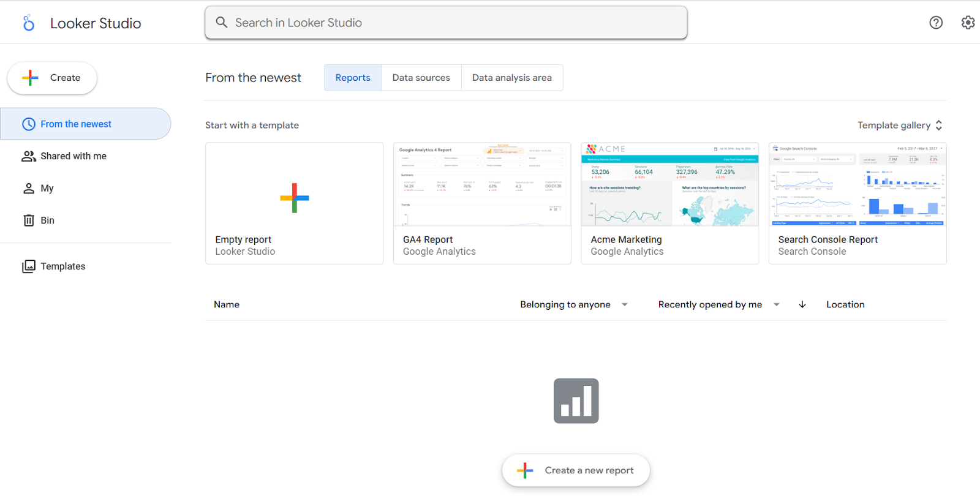Click the Create button
The image size is (980, 496).
coord(52,78)
